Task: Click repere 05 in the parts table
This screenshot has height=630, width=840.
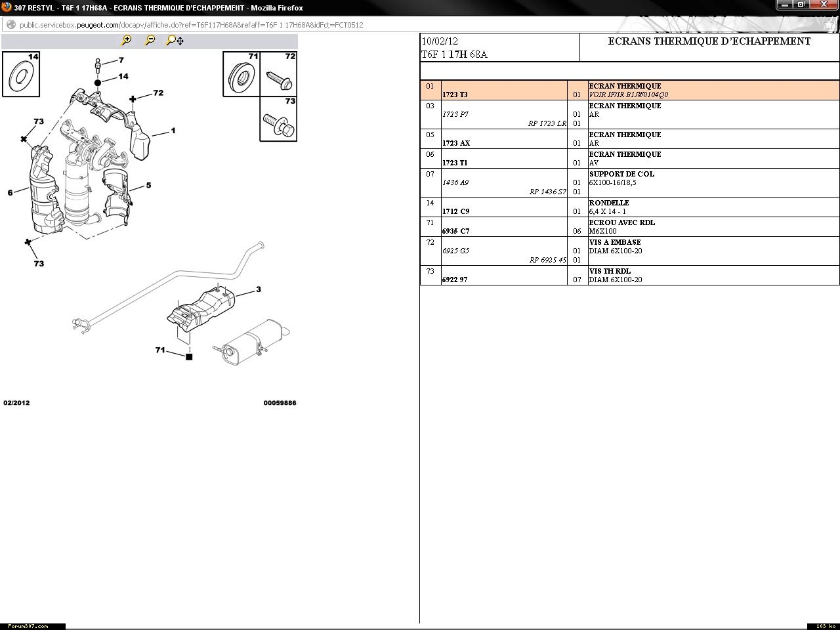Action: [430, 135]
